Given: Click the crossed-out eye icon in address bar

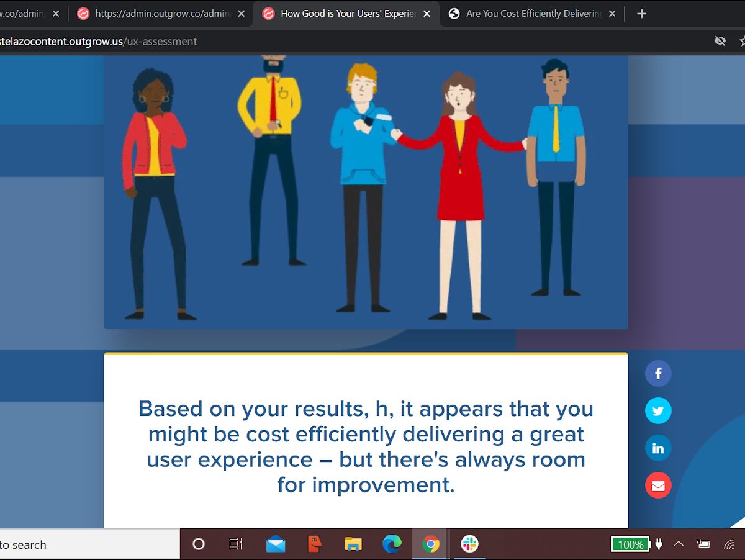Looking at the screenshot, I should tap(720, 41).
